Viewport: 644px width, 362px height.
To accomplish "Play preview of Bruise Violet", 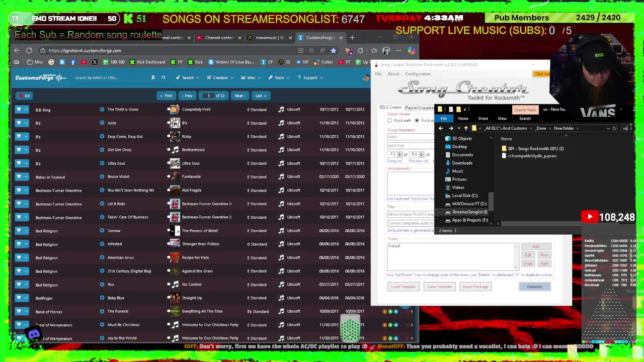I will tap(102, 176).
